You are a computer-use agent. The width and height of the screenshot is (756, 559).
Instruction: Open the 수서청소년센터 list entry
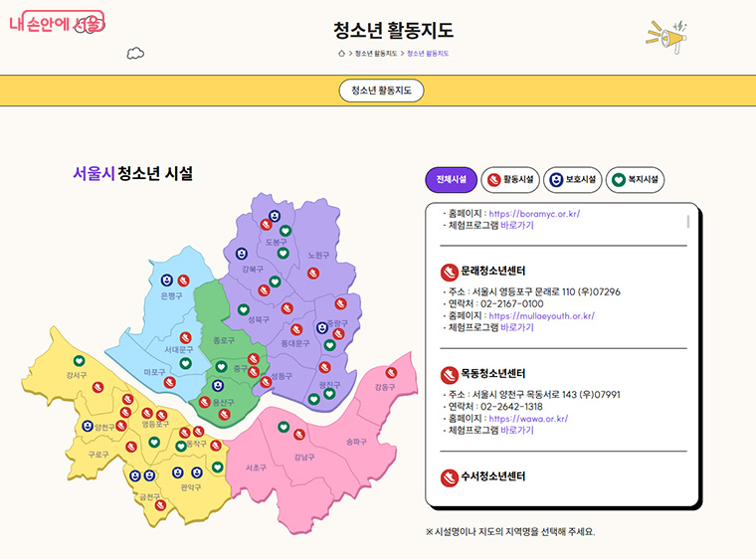pyautogui.click(x=493, y=475)
